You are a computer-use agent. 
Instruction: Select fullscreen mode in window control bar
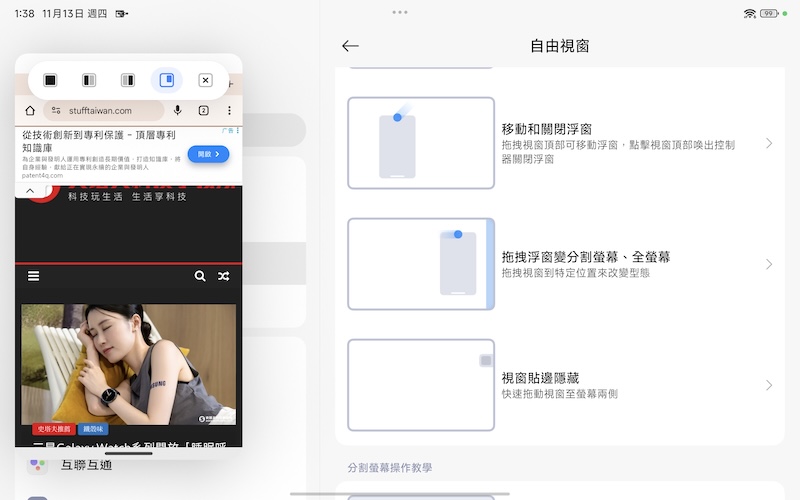coord(50,80)
